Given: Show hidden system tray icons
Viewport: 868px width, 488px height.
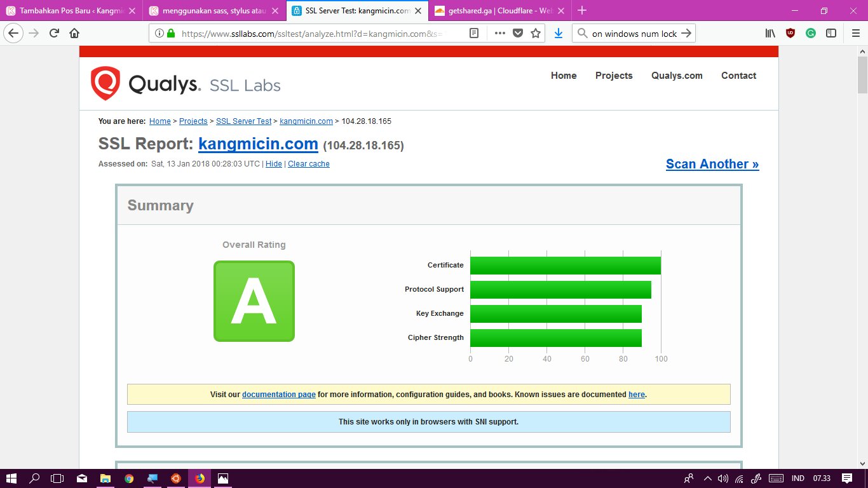Looking at the screenshot, I should (707, 478).
